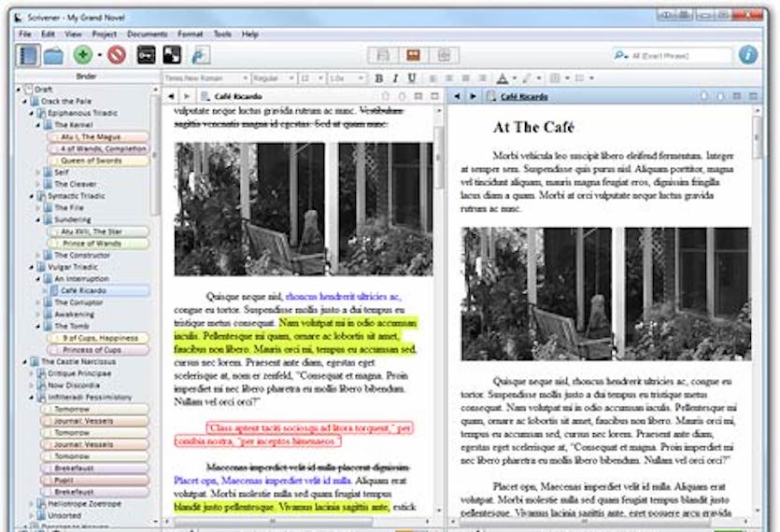Open the font size dropdown
Image resolution: width=780 pixels, height=532 pixels.
pyautogui.click(x=312, y=78)
